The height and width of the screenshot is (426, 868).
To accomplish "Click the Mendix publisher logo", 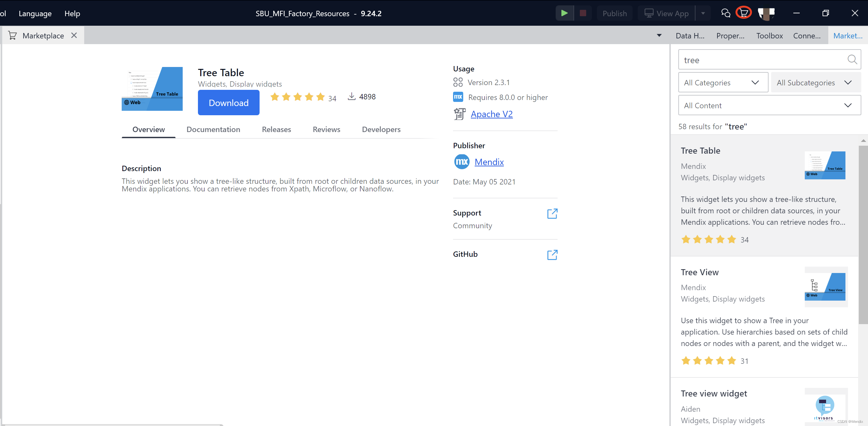I will [x=462, y=162].
